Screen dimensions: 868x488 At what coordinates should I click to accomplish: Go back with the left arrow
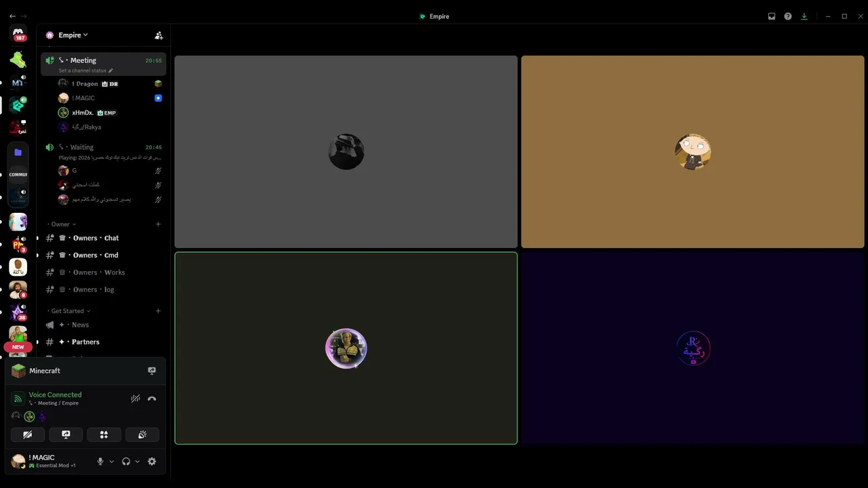(12, 16)
